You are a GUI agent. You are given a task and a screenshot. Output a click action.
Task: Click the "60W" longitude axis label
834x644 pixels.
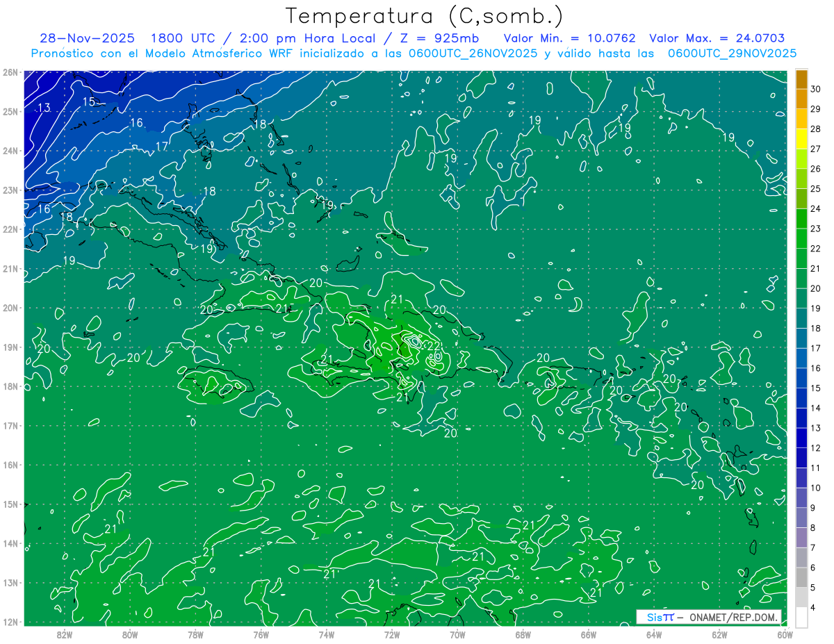click(785, 634)
